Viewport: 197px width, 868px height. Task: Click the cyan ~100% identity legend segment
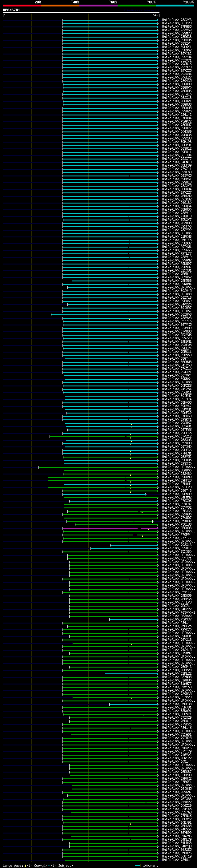click(175, 6)
